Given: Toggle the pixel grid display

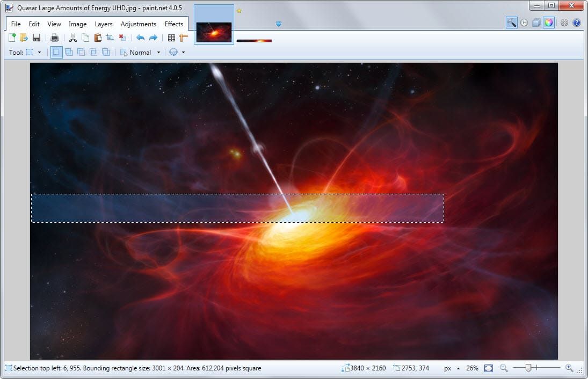Looking at the screenshot, I should [x=171, y=38].
